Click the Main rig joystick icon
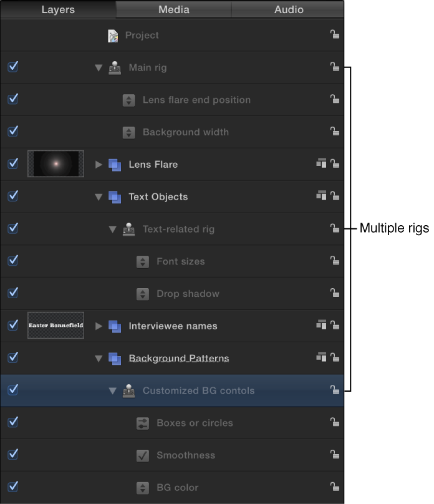This screenshot has height=504, width=434. [x=115, y=67]
